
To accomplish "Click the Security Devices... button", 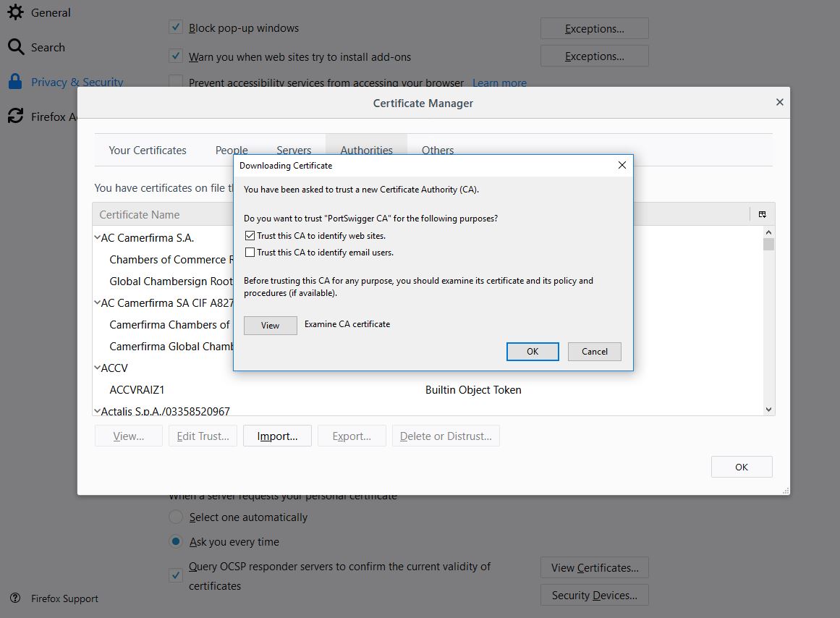I will coord(594,595).
